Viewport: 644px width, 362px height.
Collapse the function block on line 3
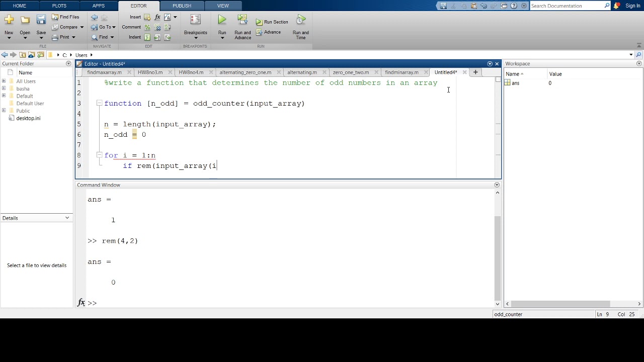[x=99, y=103]
